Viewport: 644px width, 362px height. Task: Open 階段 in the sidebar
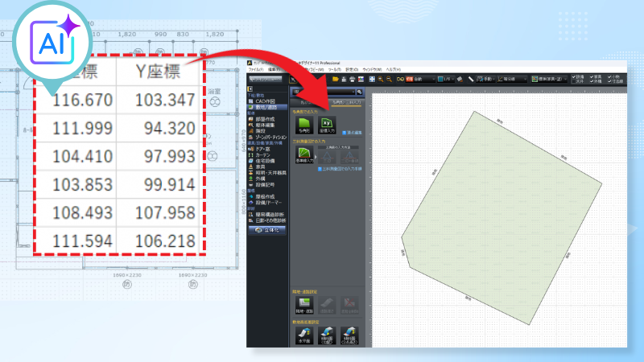tap(260, 131)
